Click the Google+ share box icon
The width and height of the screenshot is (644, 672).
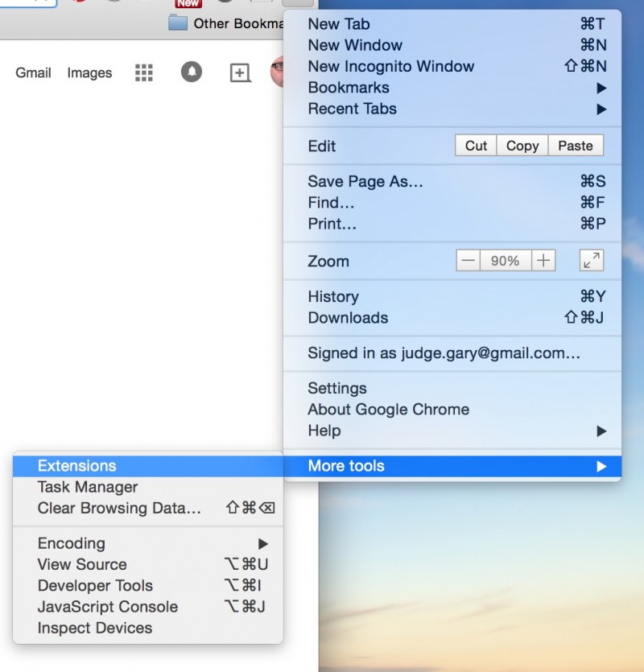pos(240,73)
